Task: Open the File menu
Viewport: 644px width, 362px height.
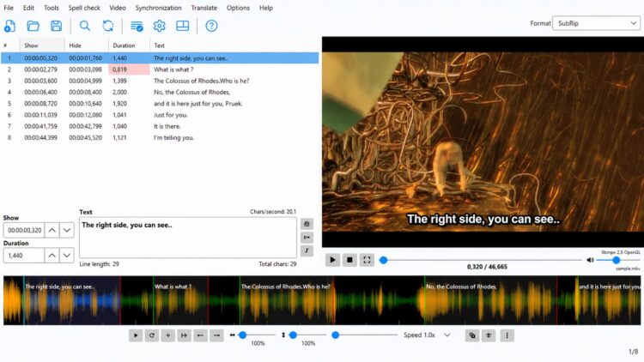Action: (x=9, y=8)
